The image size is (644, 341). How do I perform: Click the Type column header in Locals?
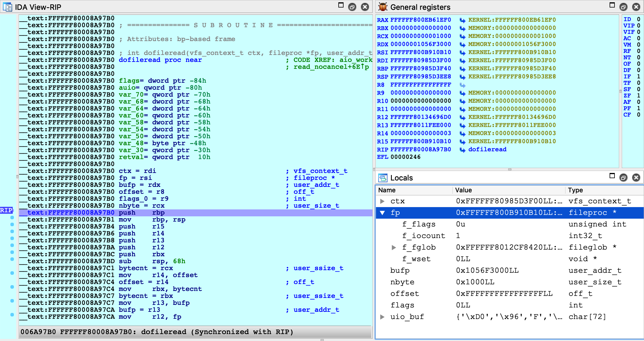click(x=575, y=190)
